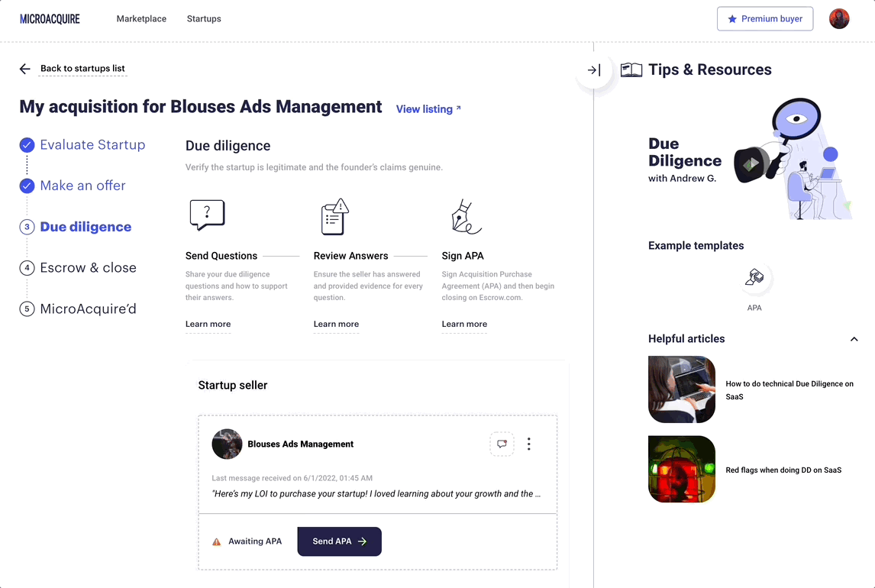Click the 'Example templates' heading
The width and height of the screenshot is (875, 588).
pyautogui.click(x=696, y=246)
